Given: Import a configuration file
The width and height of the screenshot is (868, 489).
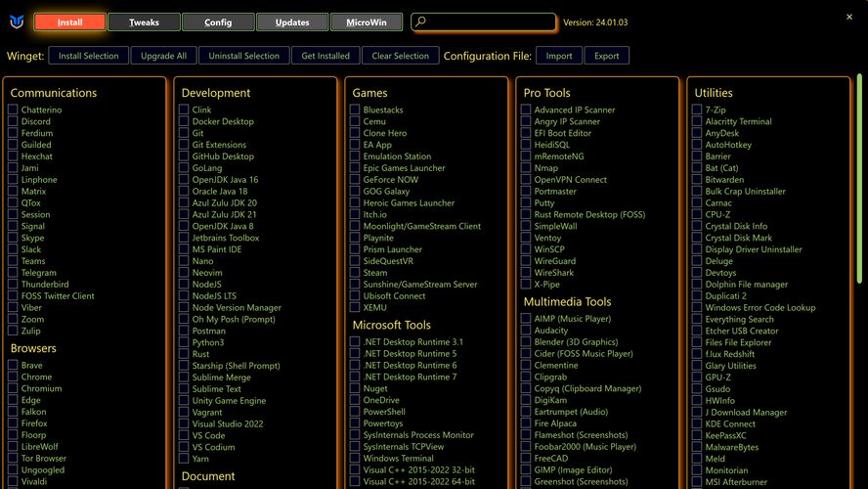Looking at the screenshot, I should (559, 56).
